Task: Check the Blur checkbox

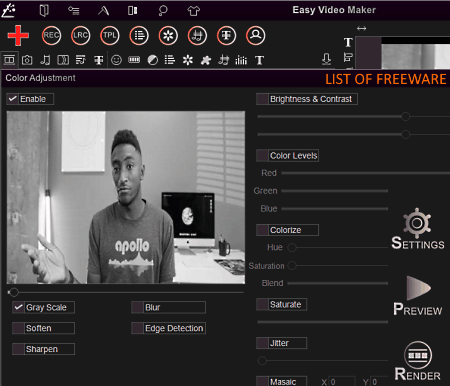Action: click(x=137, y=307)
